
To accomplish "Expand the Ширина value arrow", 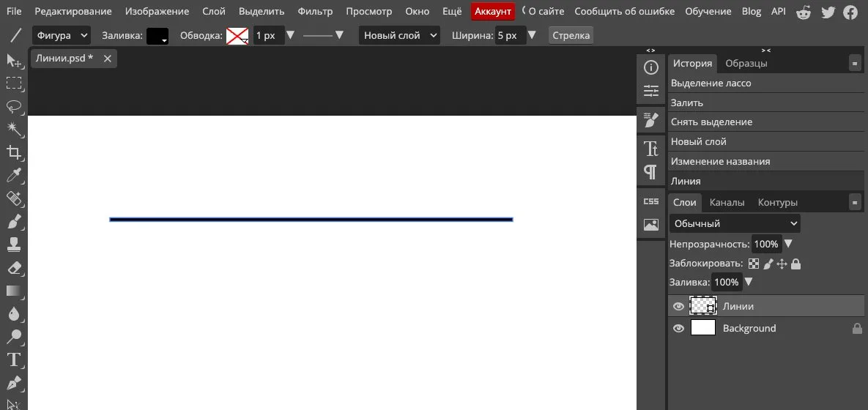I will pos(532,35).
